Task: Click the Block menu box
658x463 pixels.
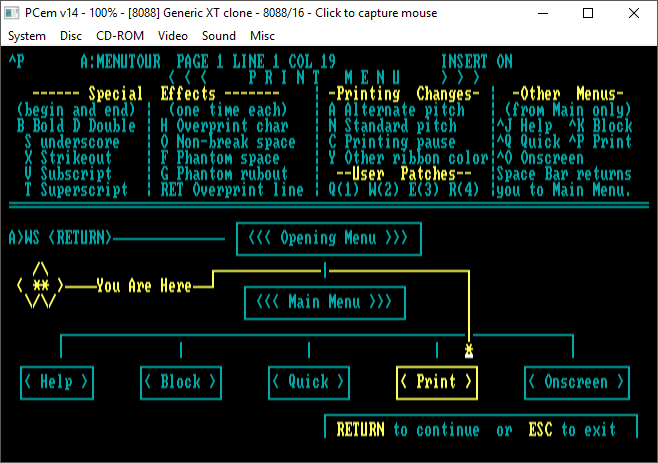Action: [181, 382]
